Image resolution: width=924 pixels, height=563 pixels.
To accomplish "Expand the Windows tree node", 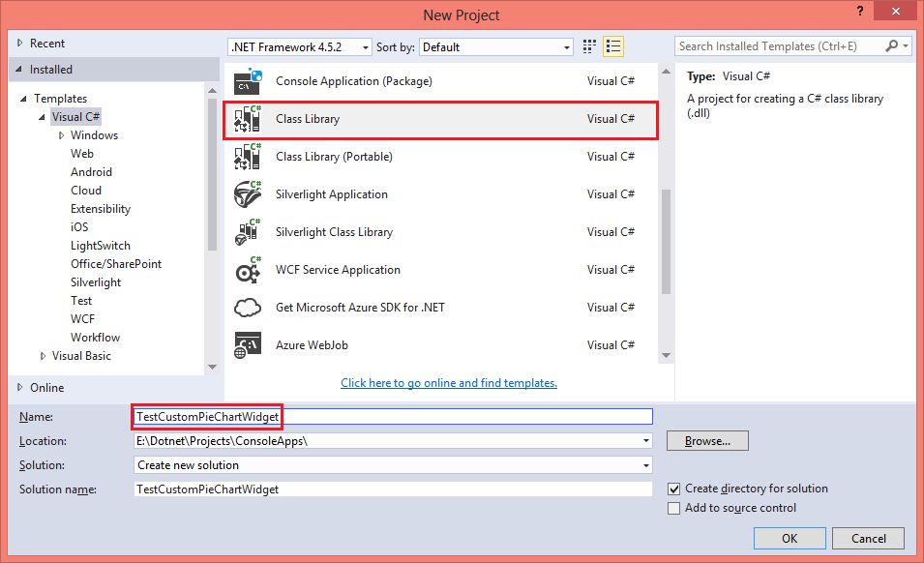I will [x=61, y=135].
